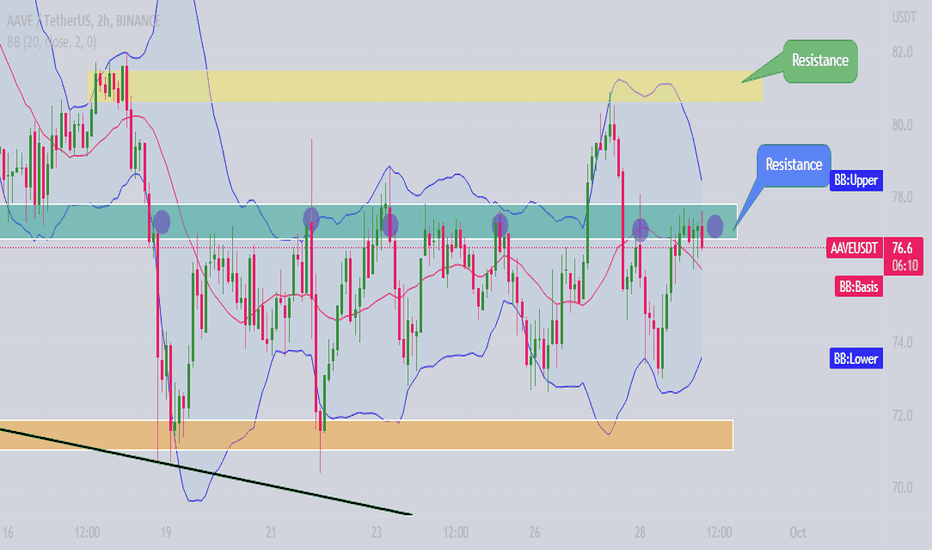Click the 76.6 current price label
Viewport: 932px width, 550px height.
click(902, 247)
